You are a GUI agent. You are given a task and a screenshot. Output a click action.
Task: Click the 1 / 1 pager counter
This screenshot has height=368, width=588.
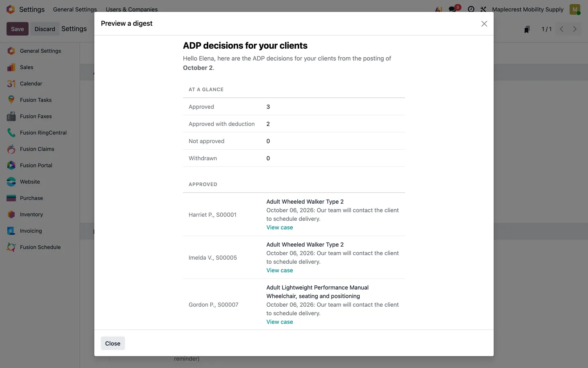pos(546,29)
